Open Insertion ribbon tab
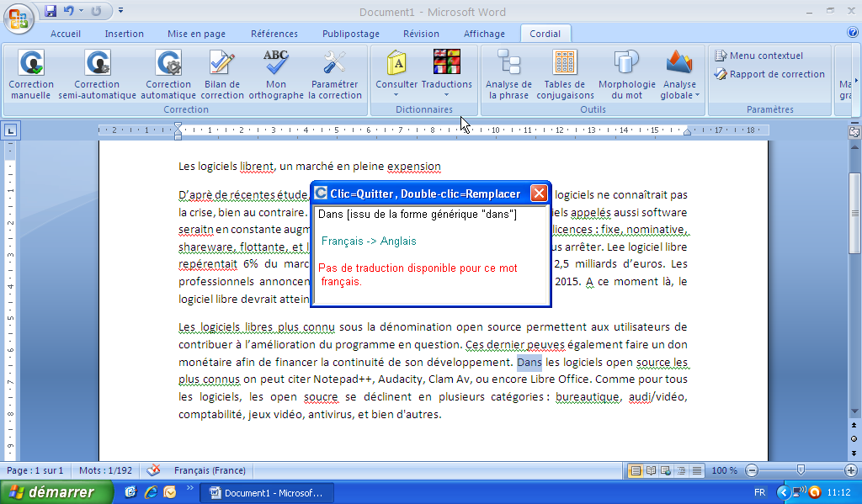This screenshot has width=862, height=504. click(x=125, y=34)
